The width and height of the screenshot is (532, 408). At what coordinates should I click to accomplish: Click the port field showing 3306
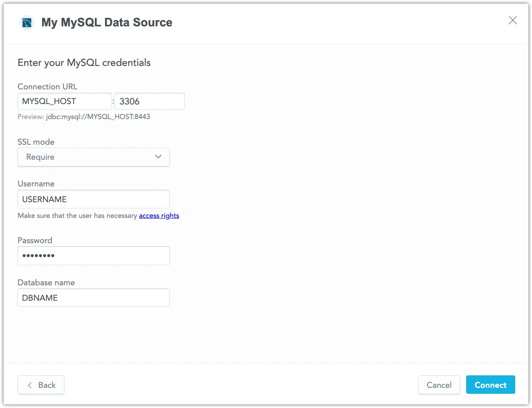click(149, 101)
